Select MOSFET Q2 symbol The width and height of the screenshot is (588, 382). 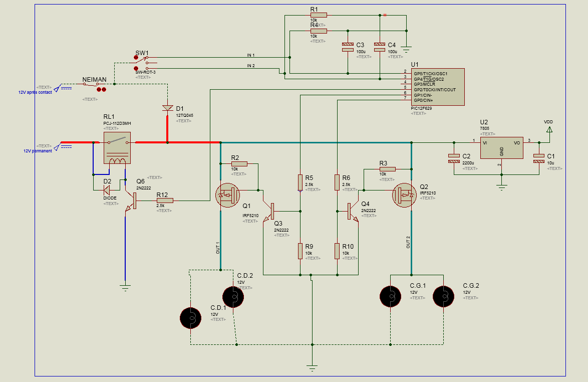[x=404, y=195]
